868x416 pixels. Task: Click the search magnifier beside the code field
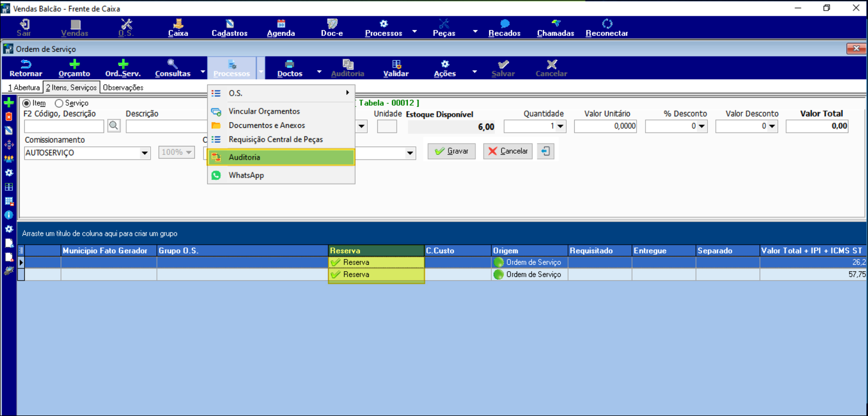click(114, 126)
